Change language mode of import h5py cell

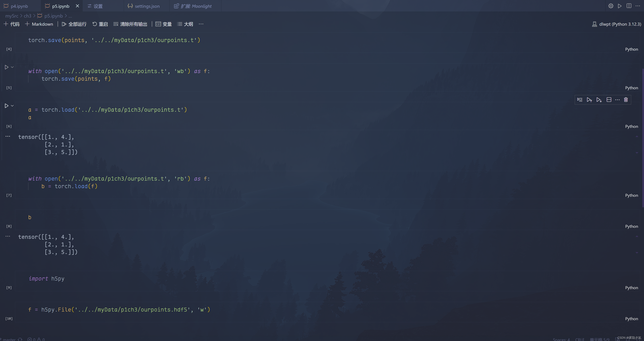pos(632,288)
